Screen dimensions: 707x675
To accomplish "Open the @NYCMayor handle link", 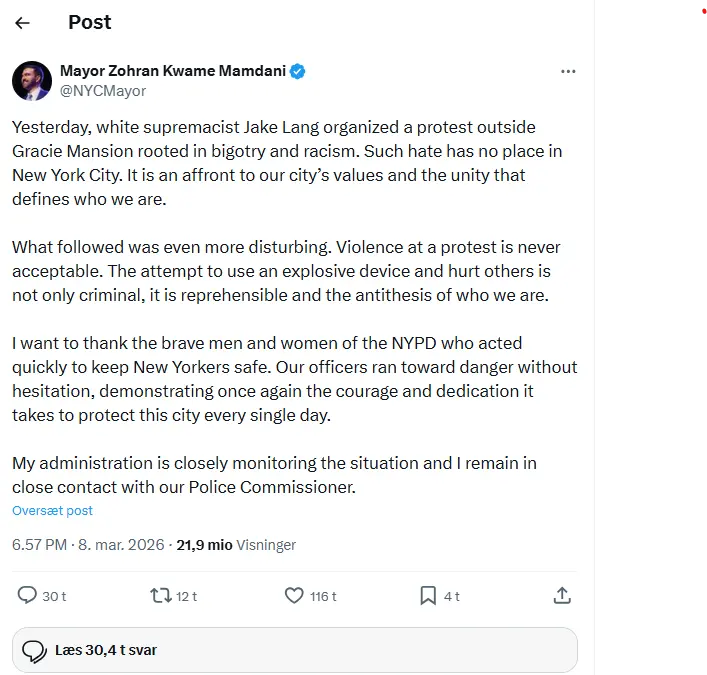I will [x=103, y=91].
